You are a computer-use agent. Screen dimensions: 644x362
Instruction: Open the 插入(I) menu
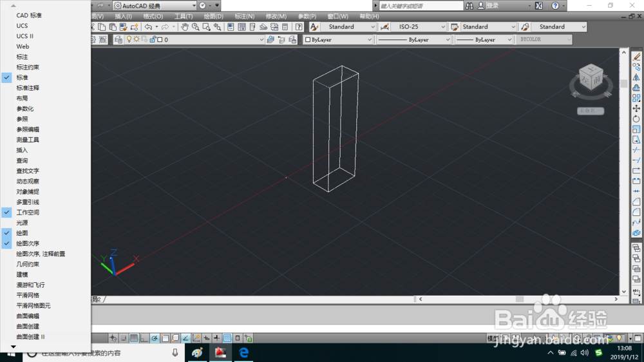(123, 17)
